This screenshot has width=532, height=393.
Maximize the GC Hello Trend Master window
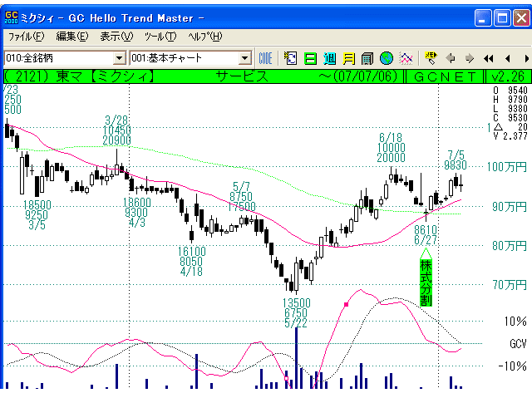point(502,17)
